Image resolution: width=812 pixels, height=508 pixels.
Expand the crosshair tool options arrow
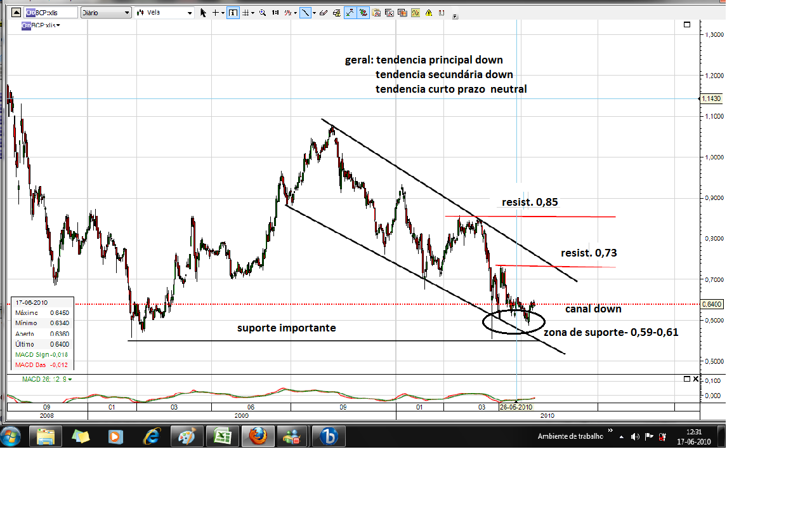(223, 12)
